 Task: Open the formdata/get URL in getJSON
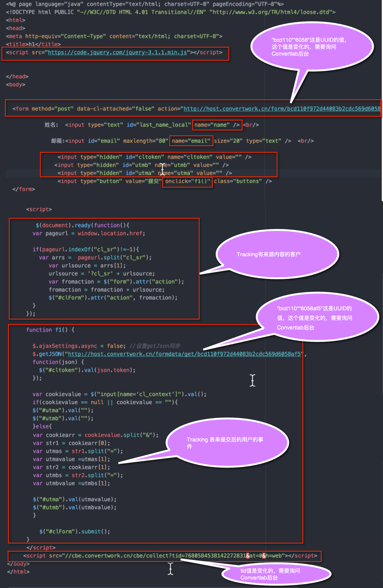click(184, 354)
